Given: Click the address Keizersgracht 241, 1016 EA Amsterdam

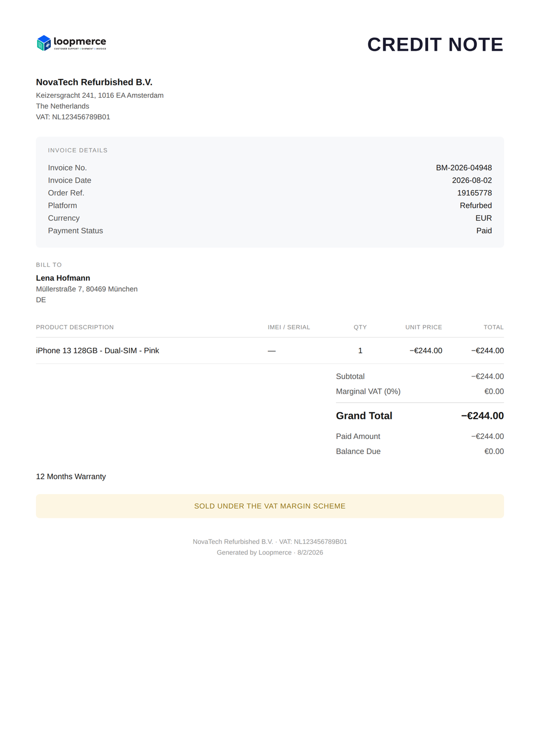Looking at the screenshot, I should pos(100,96).
